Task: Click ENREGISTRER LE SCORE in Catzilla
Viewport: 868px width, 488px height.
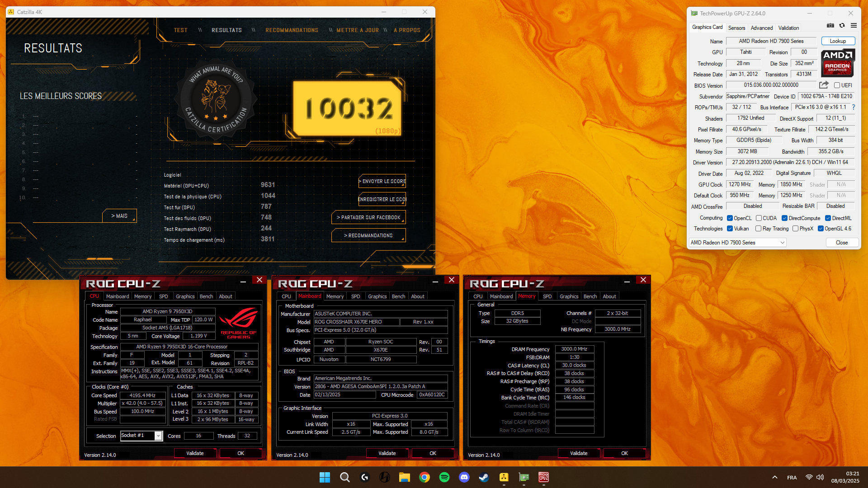Action: point(382,199)
